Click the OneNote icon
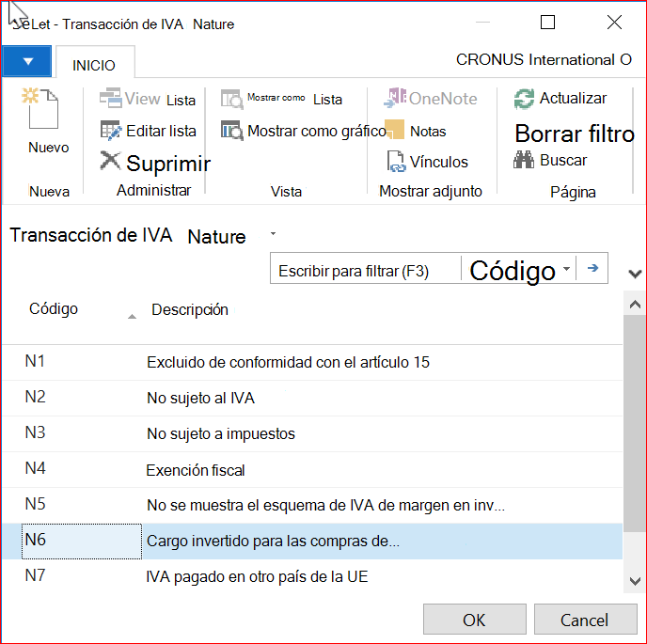Viewport: 647px width, 644px height. [394, 98]
